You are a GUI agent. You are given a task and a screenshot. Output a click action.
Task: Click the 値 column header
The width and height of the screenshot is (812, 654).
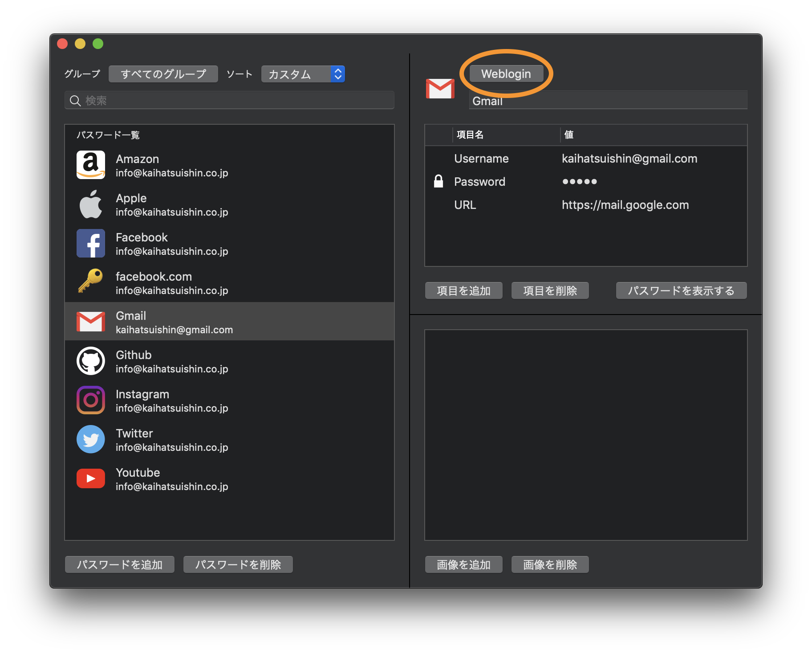(568, 135)
